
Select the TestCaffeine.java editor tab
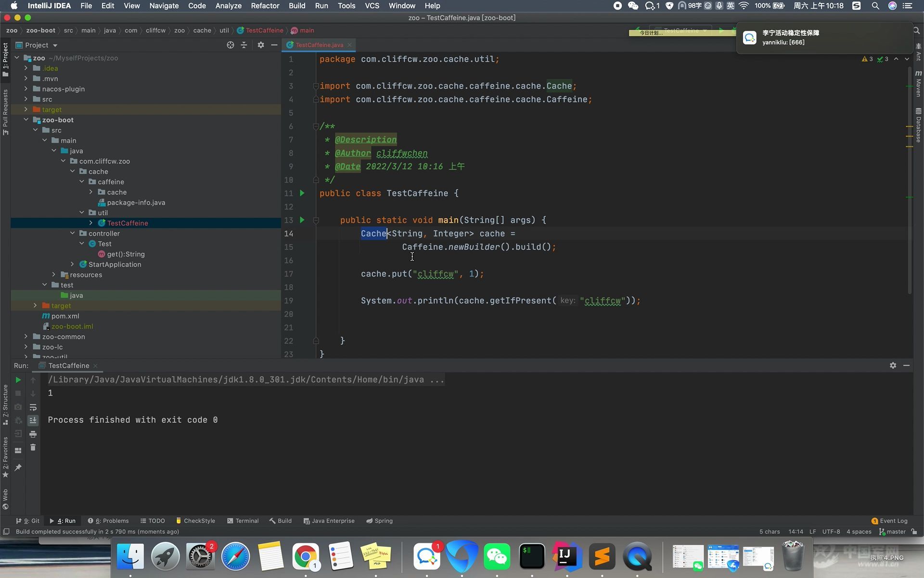tap(319, 45)
